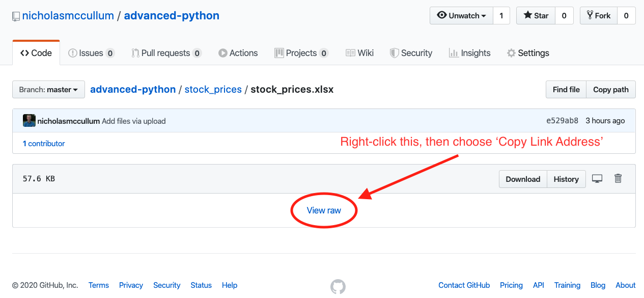This screenshot has width=644, height=298.
Task: Open footer Terms link
Action: [99, 285]
